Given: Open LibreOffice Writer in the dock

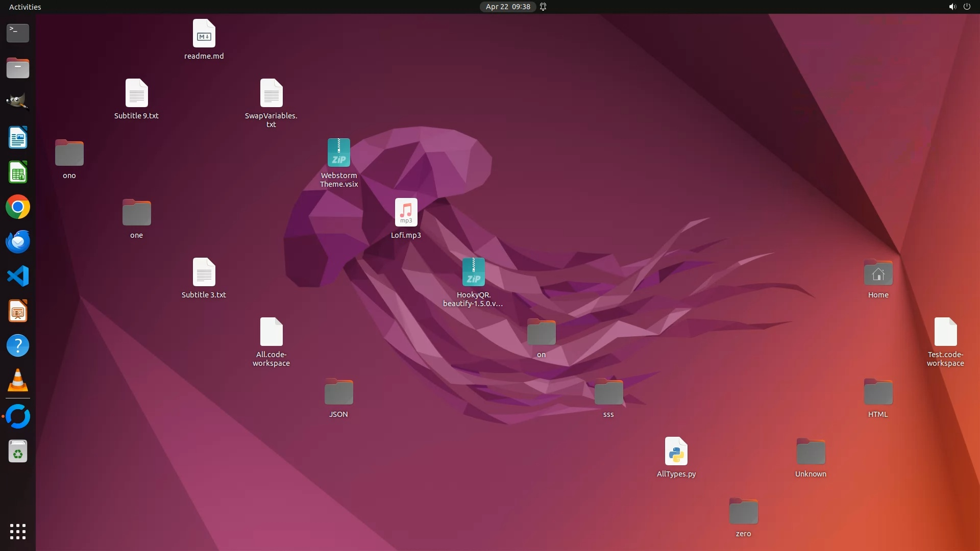Looking at the screenshot, I should pos(18,138).
